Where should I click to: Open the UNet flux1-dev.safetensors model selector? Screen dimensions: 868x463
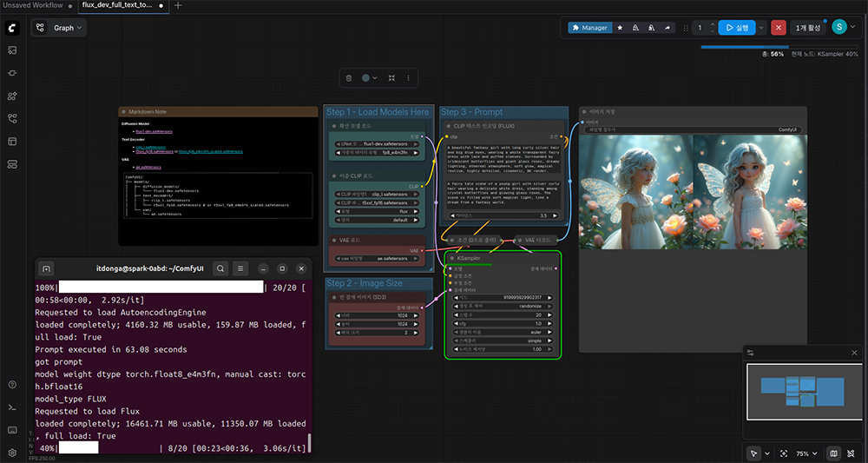378,144
